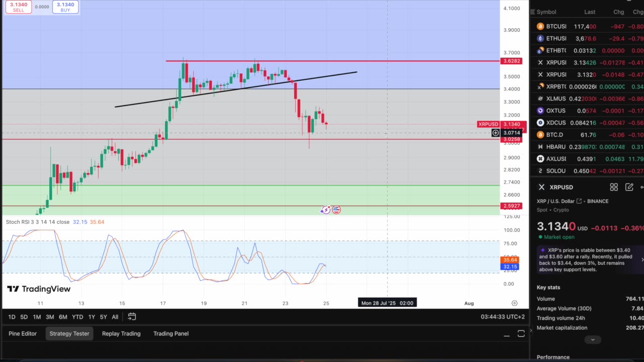Click XDCUSD icon in watchlist

pyautogui.click(x=540, y=123)
